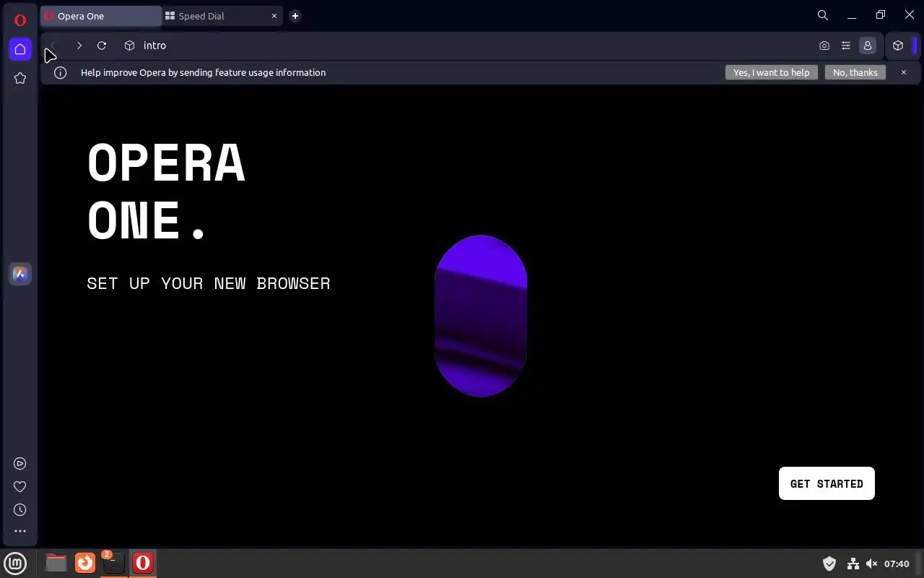Open the sidebar setup three-dots menu
This screenshot has height=578, width=924.
pyautogui.click(x=20, y=531)
